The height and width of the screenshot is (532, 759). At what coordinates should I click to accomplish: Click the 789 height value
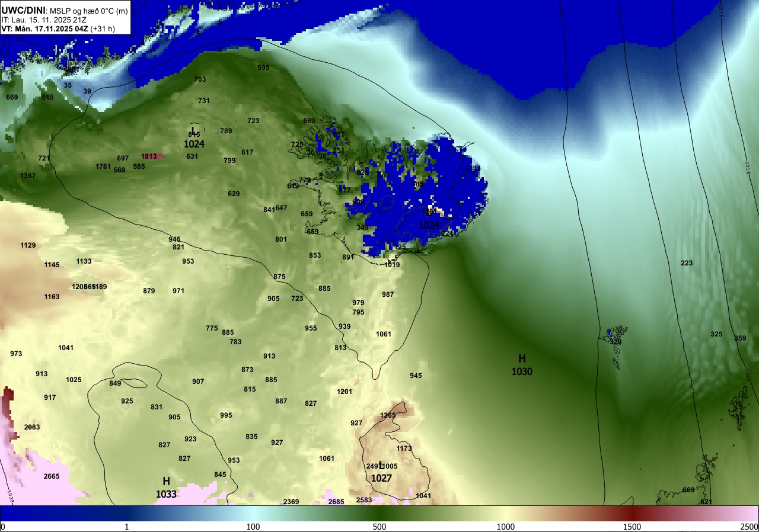[226, 131]
